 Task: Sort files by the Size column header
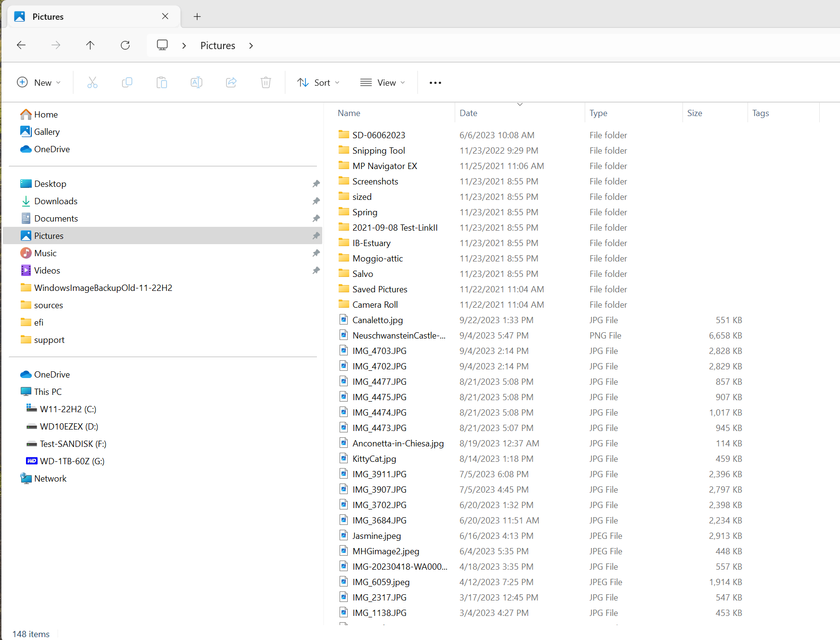[695, 113]
